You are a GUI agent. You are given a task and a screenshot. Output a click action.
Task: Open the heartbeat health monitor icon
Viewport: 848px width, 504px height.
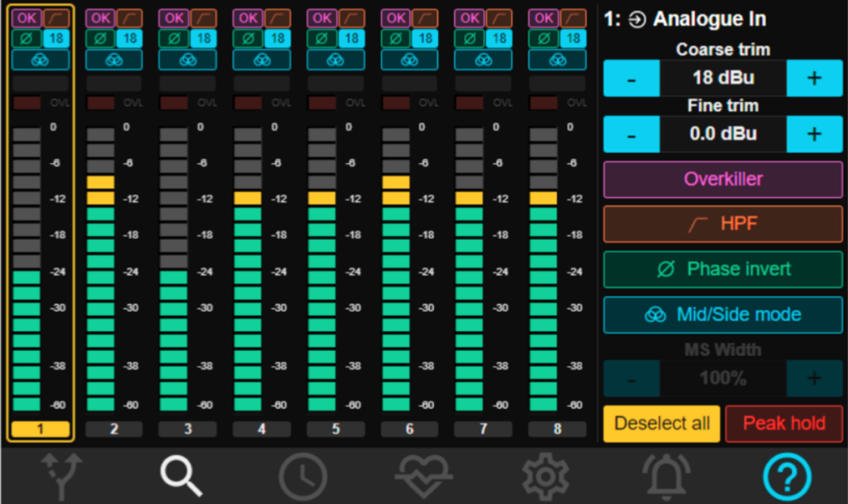click(424, 477)
